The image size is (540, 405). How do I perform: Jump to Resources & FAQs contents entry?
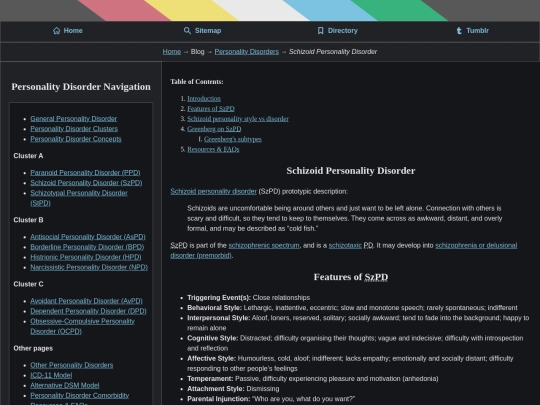click(213, 149)
